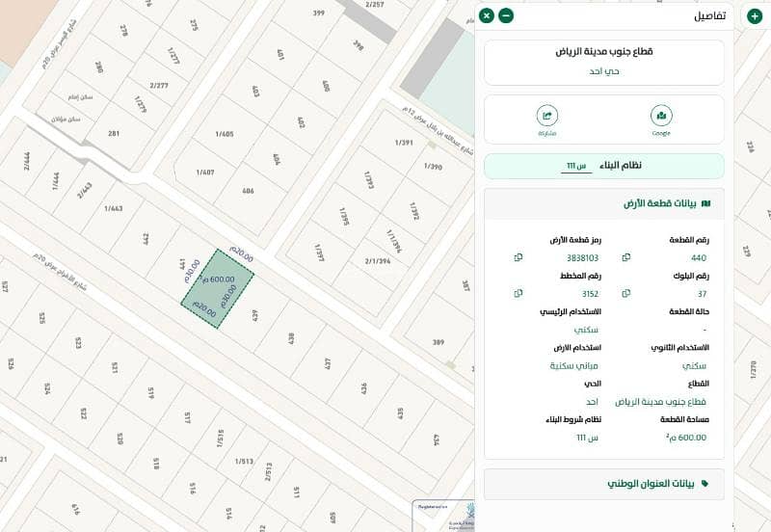
Task: Copy the plan number 3152
Action: [x=518, y=293]
